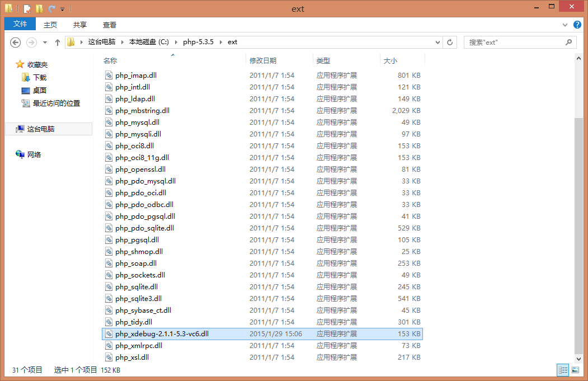
Task: Click the Network icon in sidebar
Action: pyautogui.click(x=20, y=154)
